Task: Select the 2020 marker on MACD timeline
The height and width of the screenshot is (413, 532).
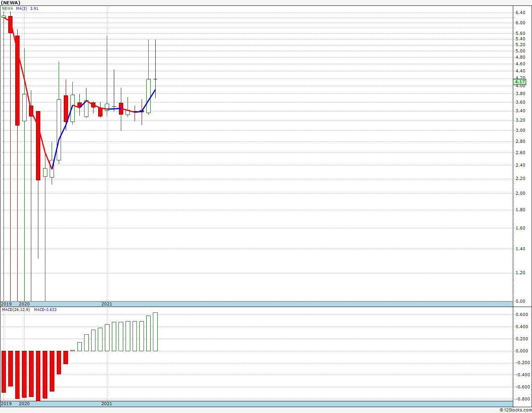Action: (x=24, y=404)
